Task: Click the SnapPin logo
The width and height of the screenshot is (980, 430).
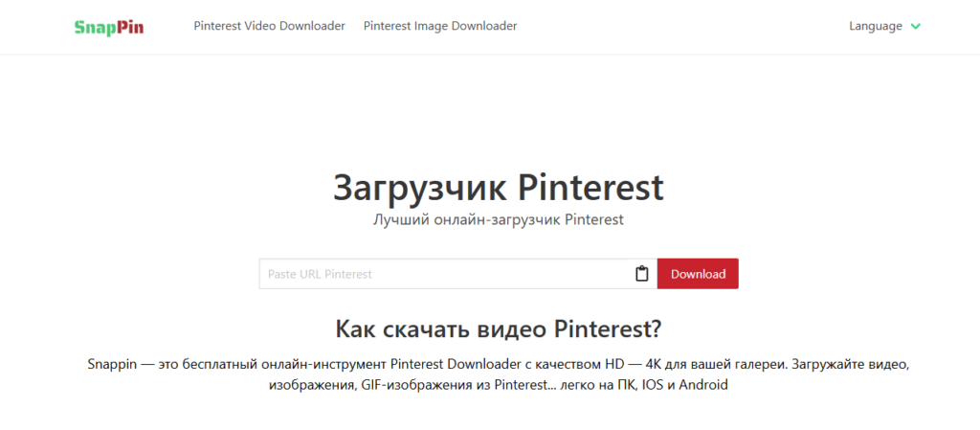Action: [x=109, y=27]
